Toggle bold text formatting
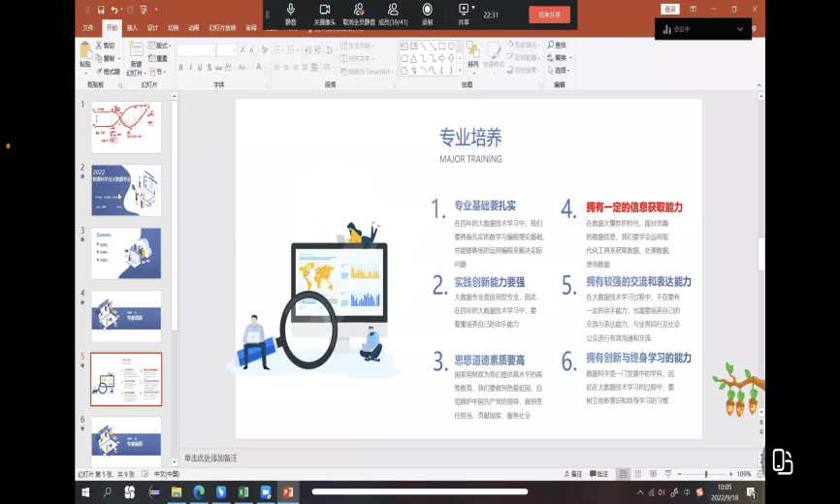The image size is (840, 504). [x=181, y=68]
